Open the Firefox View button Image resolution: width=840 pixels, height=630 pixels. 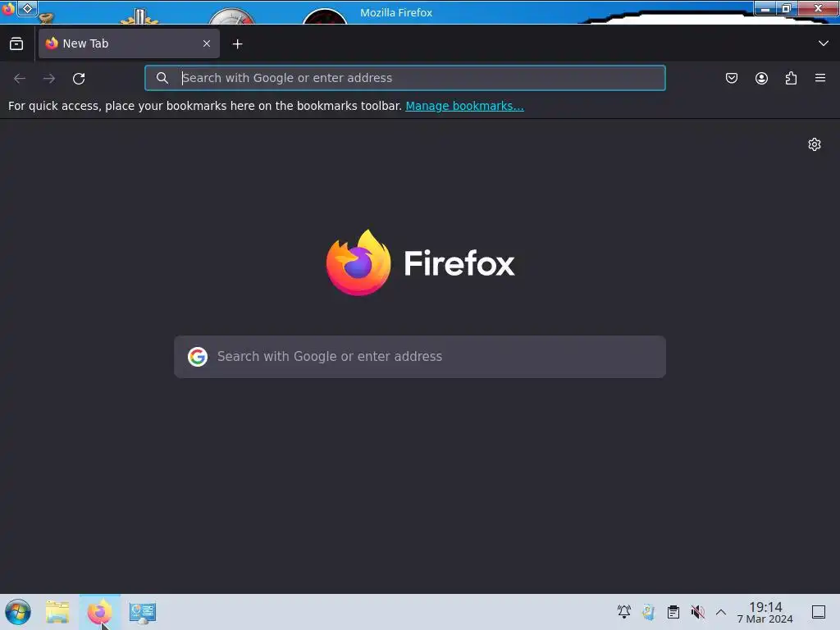[16, 44]
